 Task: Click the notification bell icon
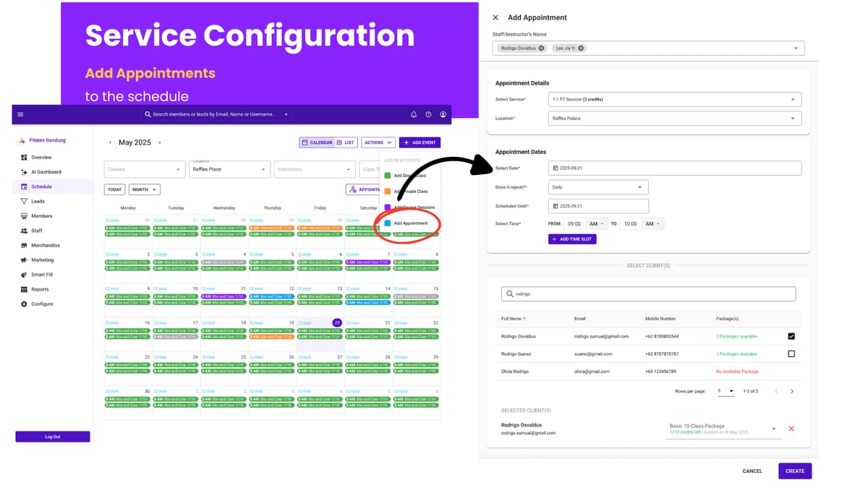[x=413, y=114]
